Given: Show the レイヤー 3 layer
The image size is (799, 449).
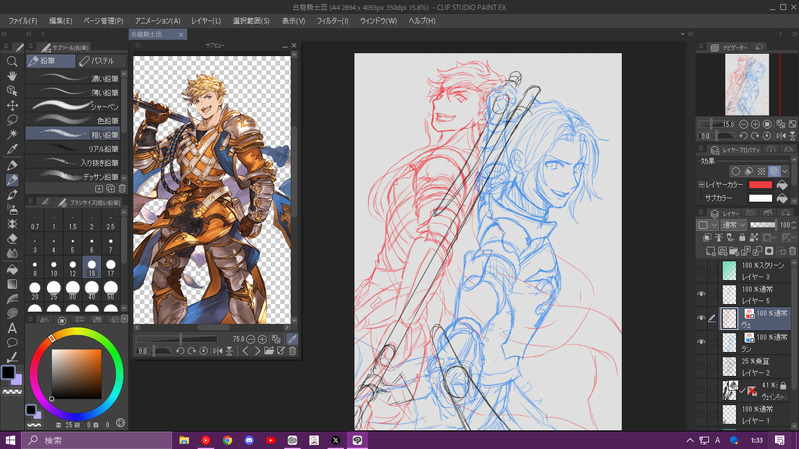Looking at the screenshot, I should [701, 270].
